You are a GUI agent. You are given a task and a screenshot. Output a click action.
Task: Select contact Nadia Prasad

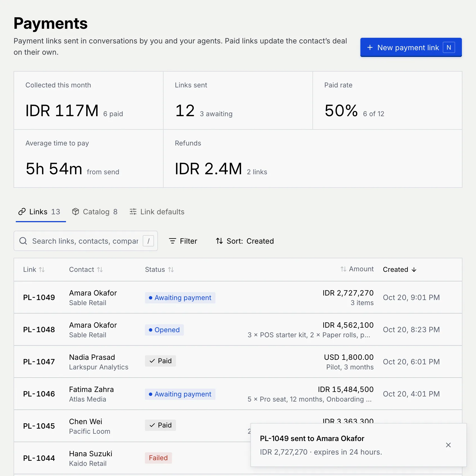click(92, 357)
